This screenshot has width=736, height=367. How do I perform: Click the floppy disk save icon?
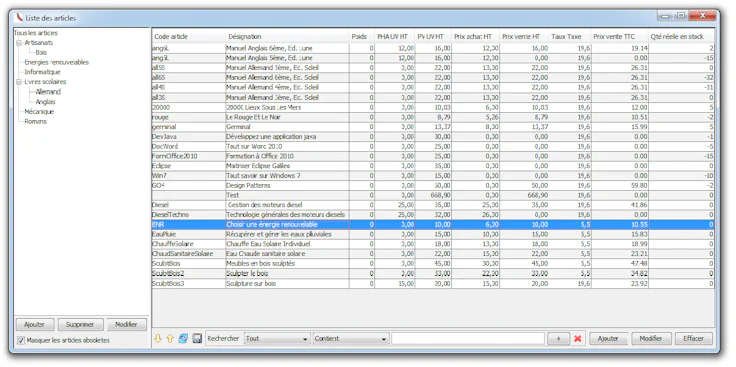[x=197, y=338]
